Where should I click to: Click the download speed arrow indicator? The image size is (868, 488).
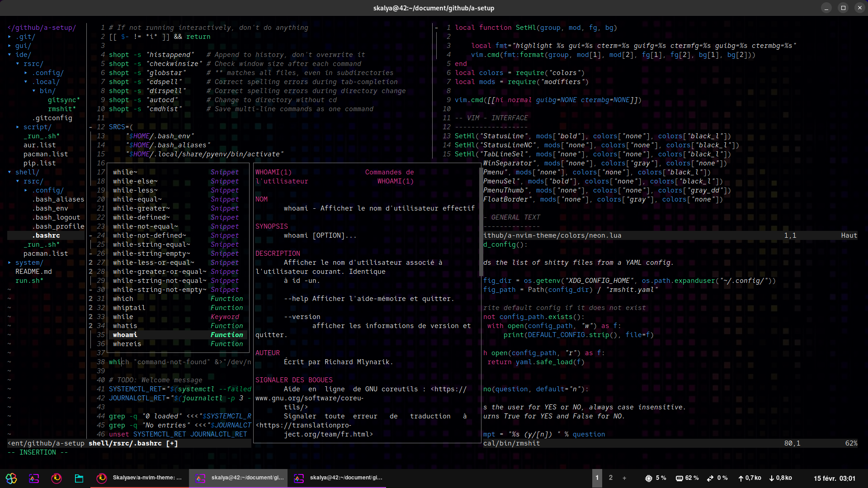coord(772,478)
